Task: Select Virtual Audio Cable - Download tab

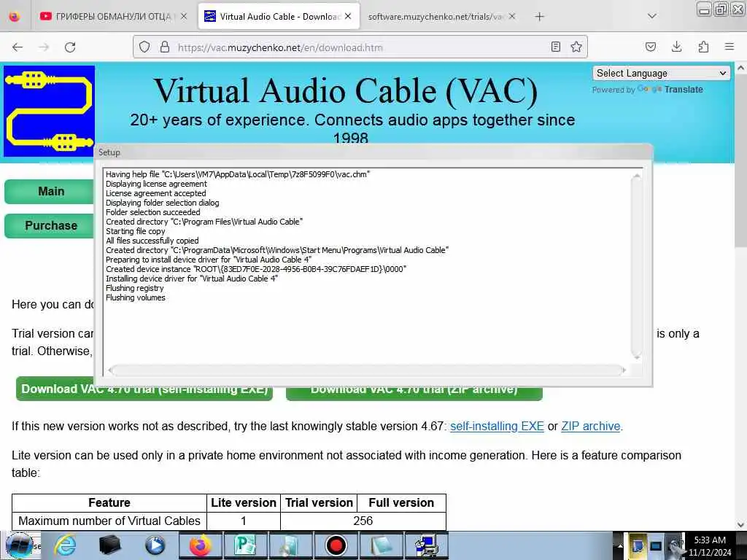Action: pos(279,17)
